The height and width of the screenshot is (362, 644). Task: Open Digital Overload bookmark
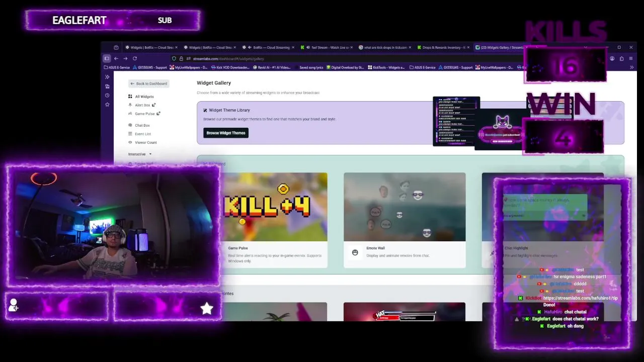pos(345,67)
